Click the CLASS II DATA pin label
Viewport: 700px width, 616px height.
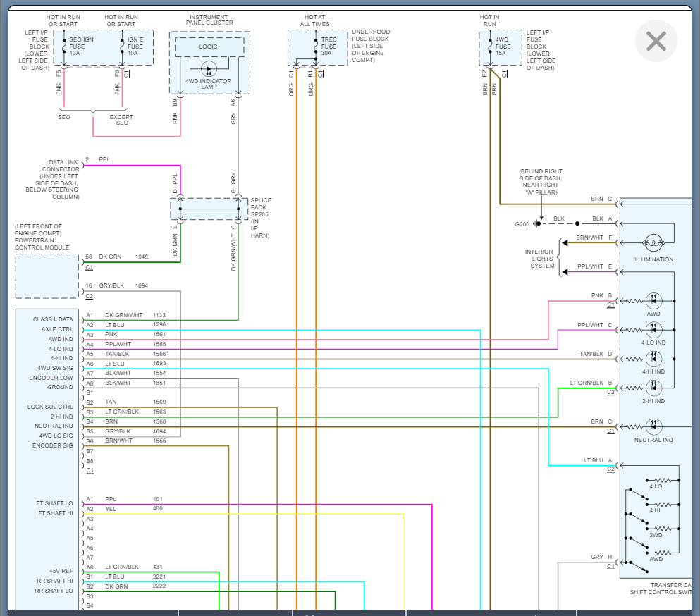[x=53, y=319]
